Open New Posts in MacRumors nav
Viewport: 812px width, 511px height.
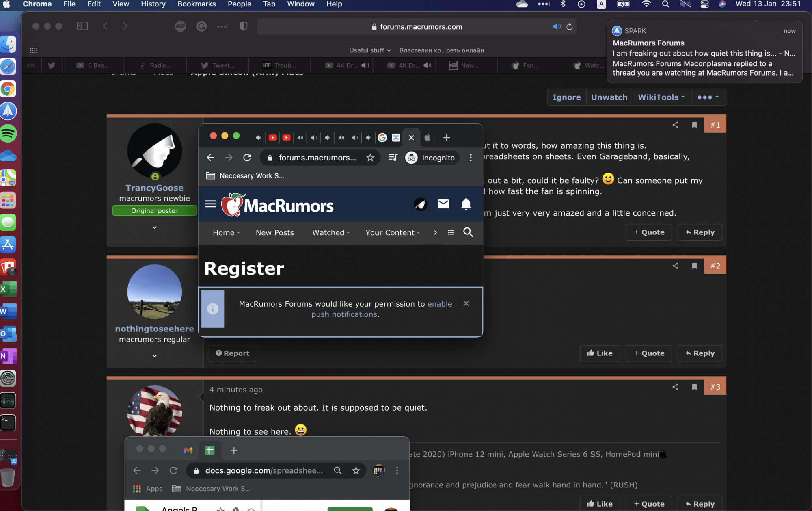click(275, 232)
